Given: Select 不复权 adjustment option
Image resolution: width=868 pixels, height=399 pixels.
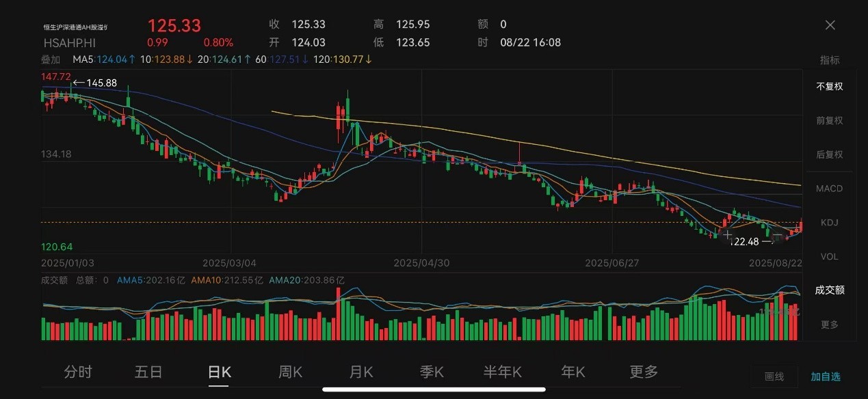Looking at the screenshot, I should [x=829, y=87].
